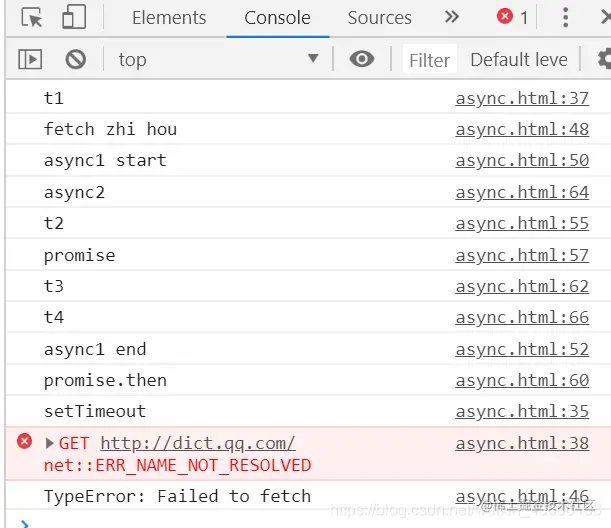Image resolution: width=611 pixels, height=528 pixels.
Task: Open source link async.html:60
Action: [x=522, y=380]
